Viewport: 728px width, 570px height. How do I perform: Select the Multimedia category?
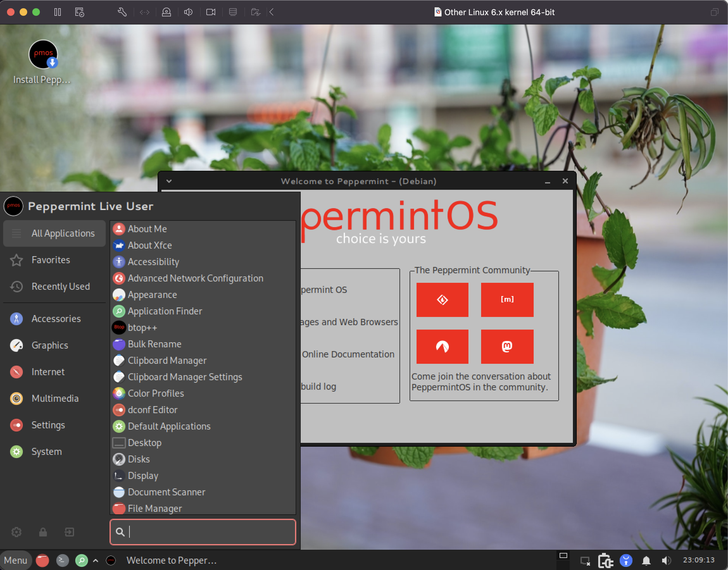[55, 398]
